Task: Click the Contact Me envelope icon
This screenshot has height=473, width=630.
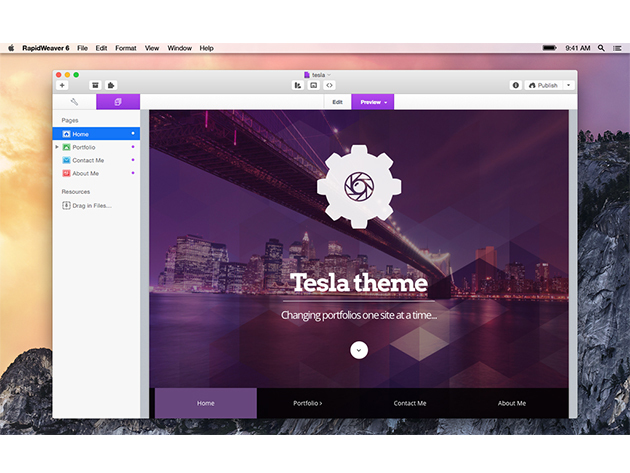Action: 66,160
